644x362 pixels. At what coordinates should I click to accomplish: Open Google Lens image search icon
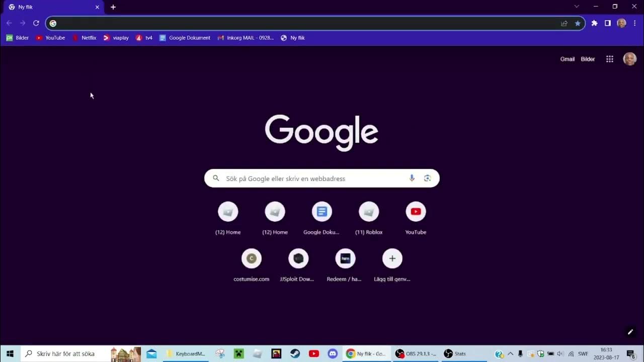pos(427,178)
